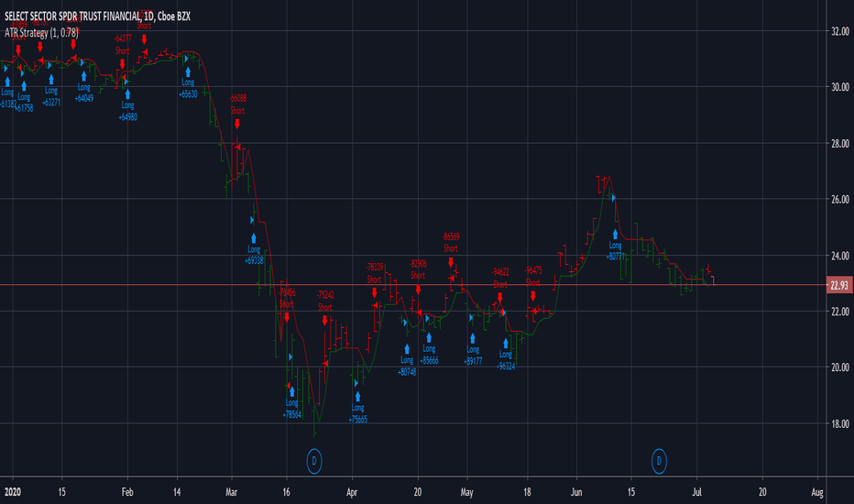Click the blue up arrow above Long +89177

coord(473,338)
